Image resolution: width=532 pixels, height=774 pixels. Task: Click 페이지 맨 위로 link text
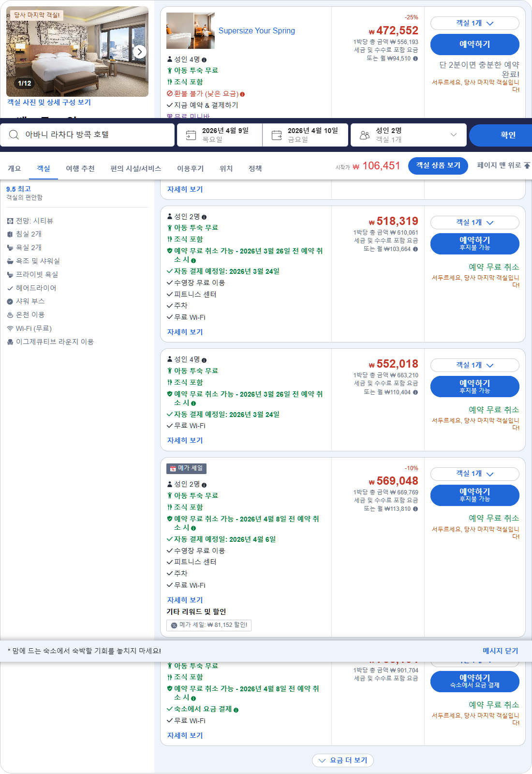click(x=499, y=165)
